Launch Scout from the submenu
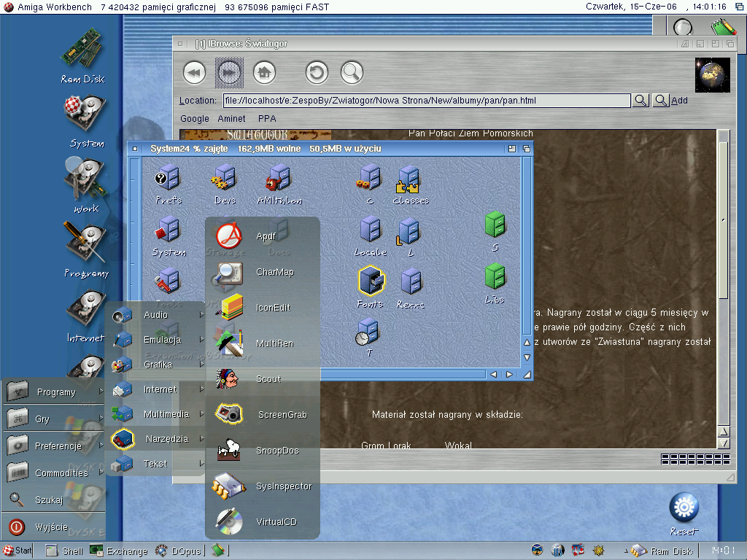Viewport: 747px width, 560px height. pos(263,379)
